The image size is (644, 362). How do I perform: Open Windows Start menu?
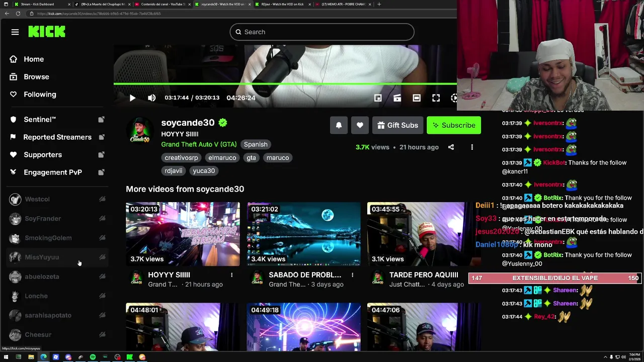coord(6,357)
